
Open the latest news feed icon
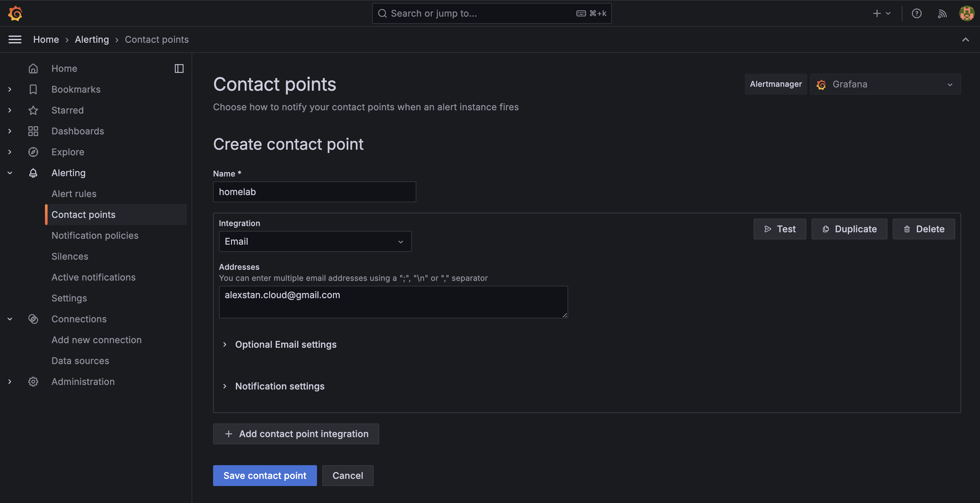pyautogui.click(x=942, y=13)
